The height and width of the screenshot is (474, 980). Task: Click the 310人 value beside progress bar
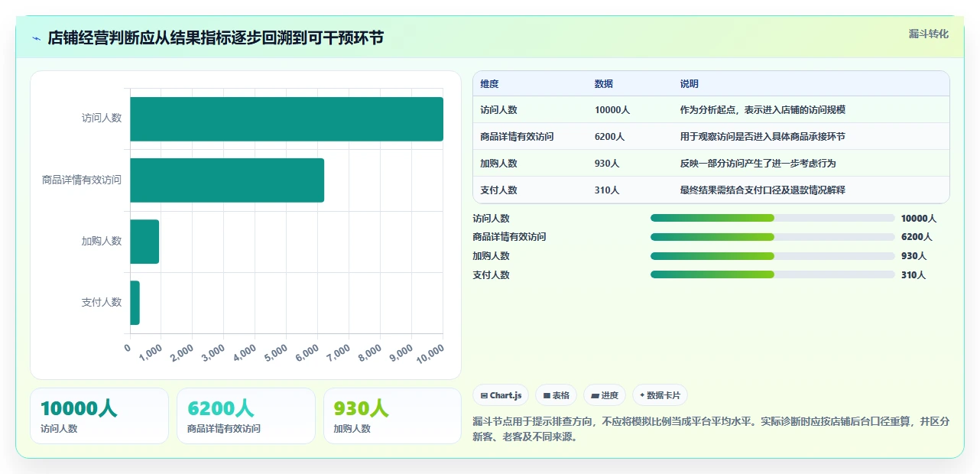click(x=913, y=275)
